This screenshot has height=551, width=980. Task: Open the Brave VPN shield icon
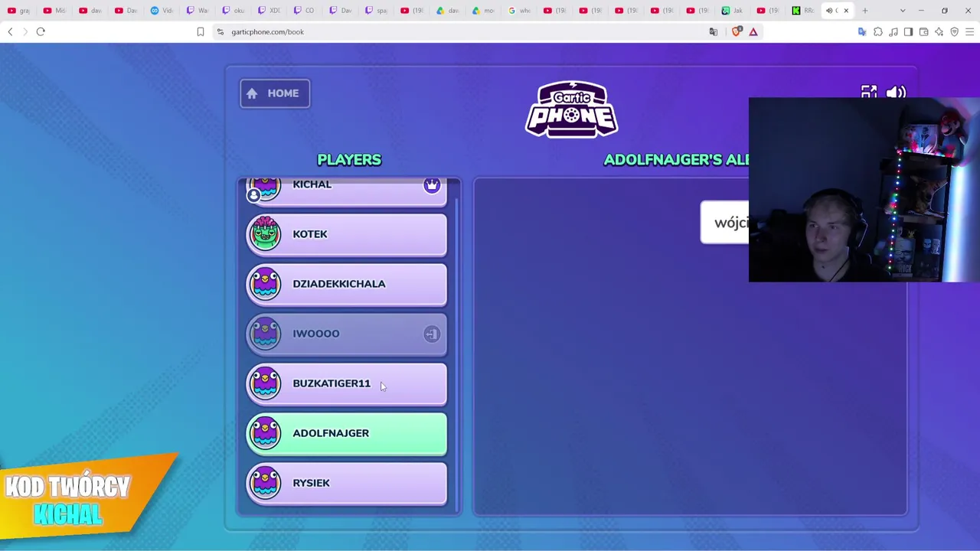coord(955,31)
